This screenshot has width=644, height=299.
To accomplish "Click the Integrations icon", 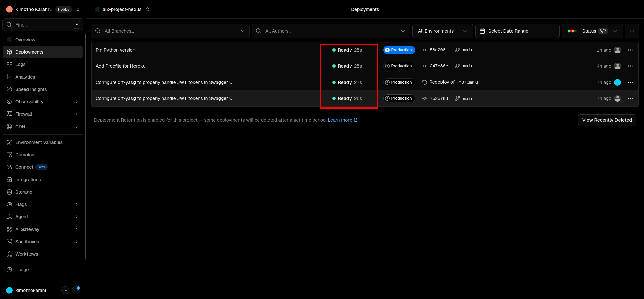I will [9, 180].
